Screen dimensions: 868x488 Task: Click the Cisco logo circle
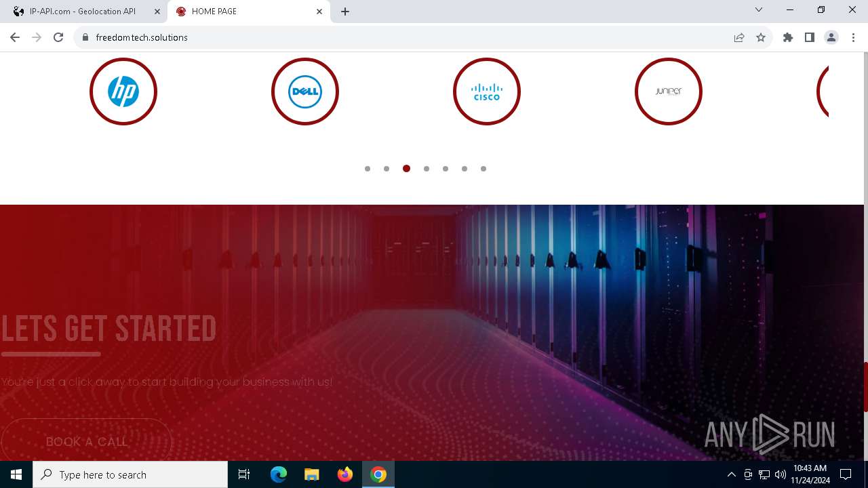pyautogui.click(x=487, y=91)
